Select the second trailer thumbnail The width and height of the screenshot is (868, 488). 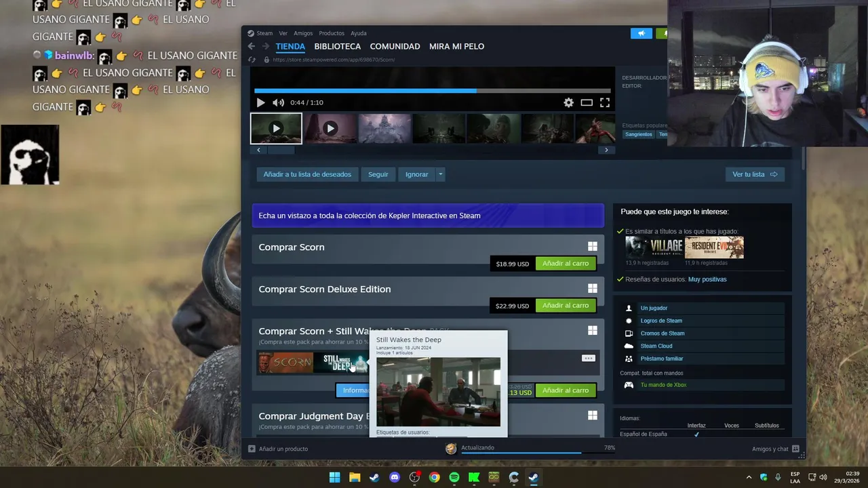tap(330, 128)
